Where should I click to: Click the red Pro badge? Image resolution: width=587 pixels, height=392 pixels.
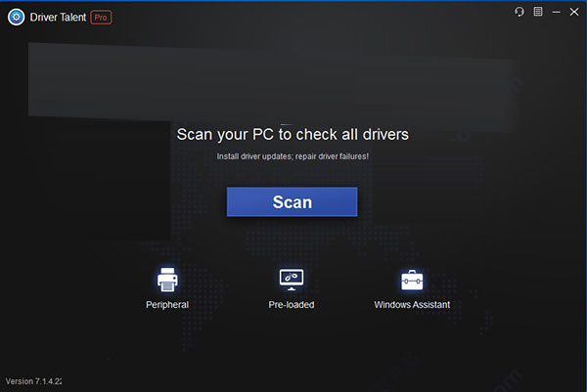pyautogui.click(x=101, y=18)
